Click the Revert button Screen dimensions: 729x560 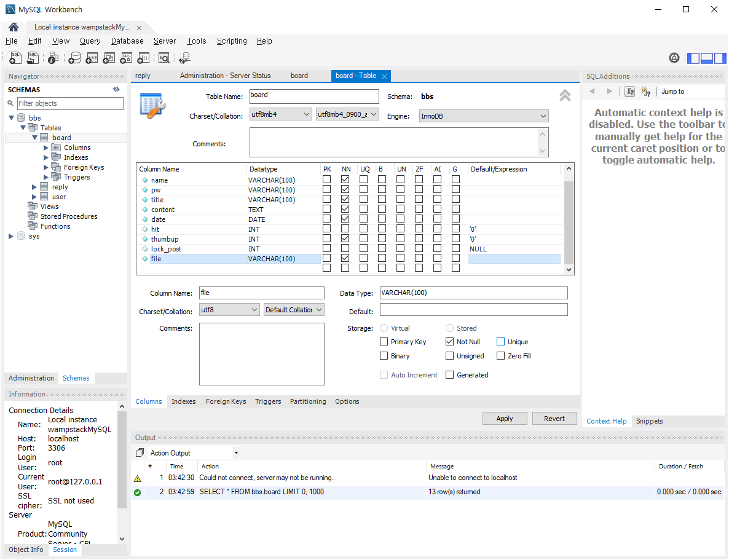[554, 419]
